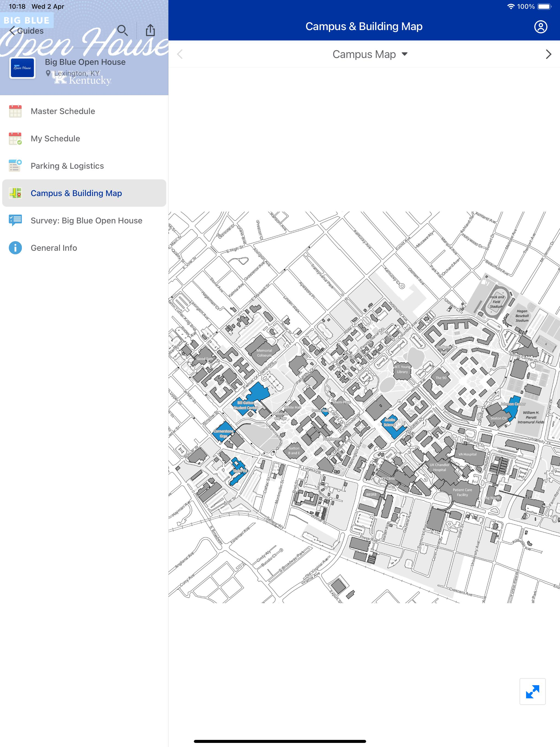
Task: Tap the expand fullscreen map icon
Action: click(532, 691)
